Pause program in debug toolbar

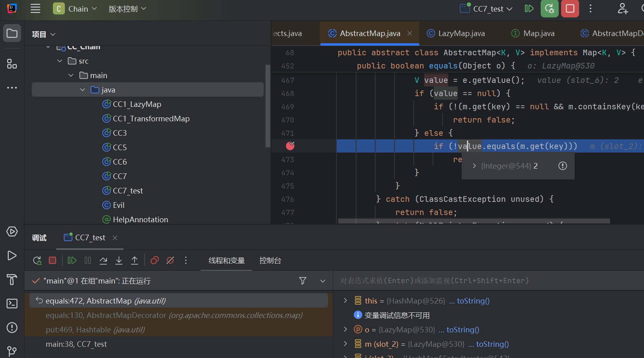tap(88, 261)
